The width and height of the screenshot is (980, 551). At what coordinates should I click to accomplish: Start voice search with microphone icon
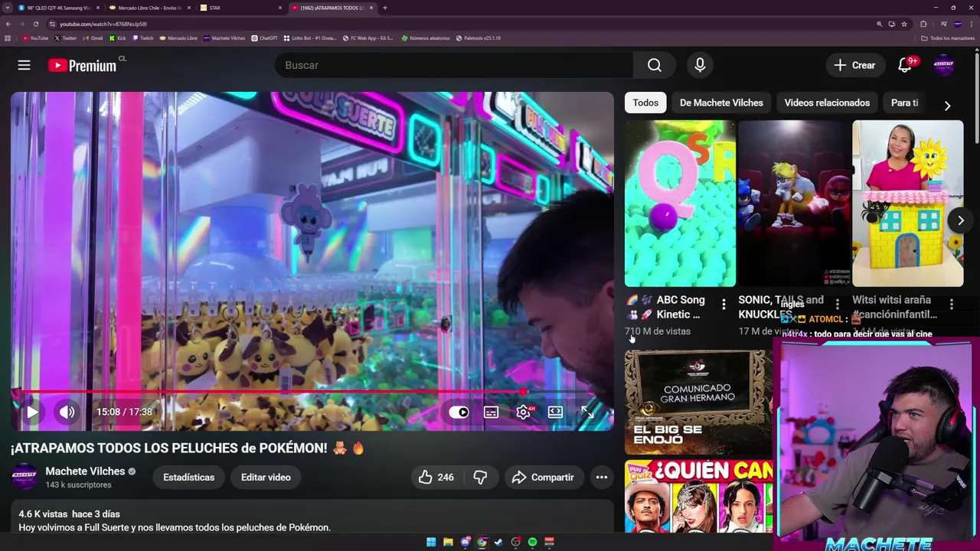(700, 65)
